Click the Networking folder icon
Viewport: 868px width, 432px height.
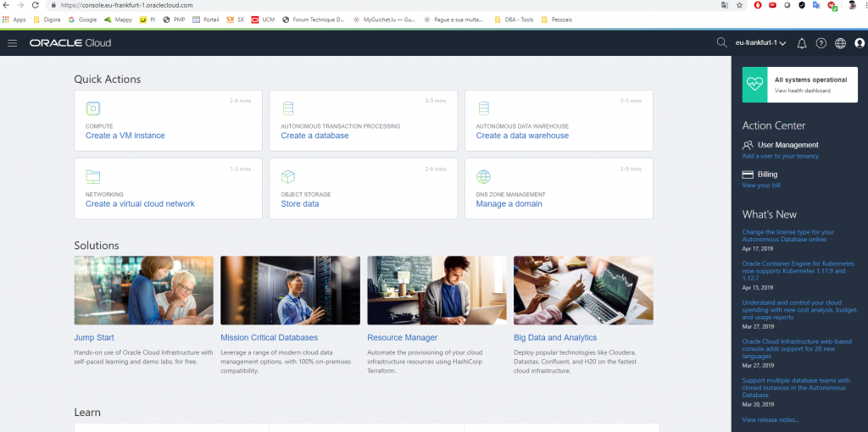point(93,176)
